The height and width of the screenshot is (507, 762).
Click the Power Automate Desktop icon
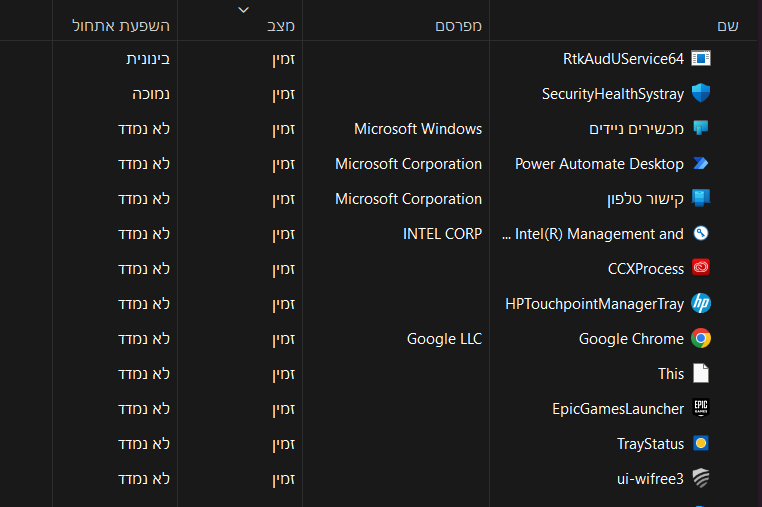[701, 164]
